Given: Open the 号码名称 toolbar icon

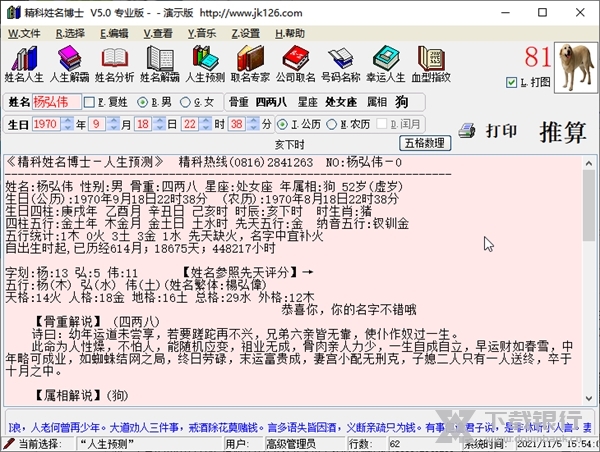Looking at the screenshot, I should [x=341, y=64].
